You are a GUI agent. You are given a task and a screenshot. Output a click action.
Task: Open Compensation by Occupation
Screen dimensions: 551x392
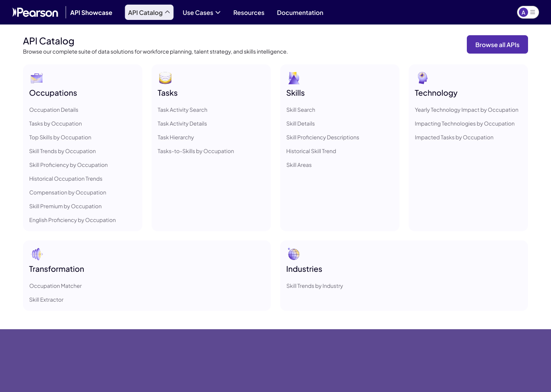pyautogui.click(x=68, y=193)
